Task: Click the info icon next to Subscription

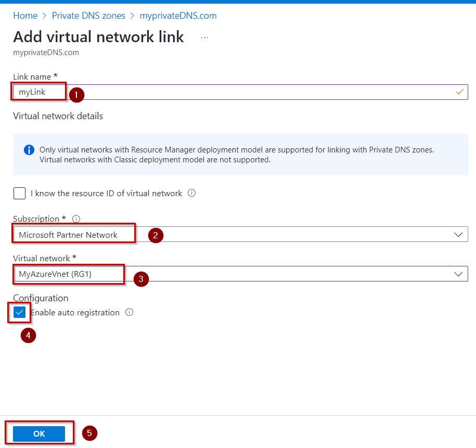Action: pyautogui.click(x=77, y=219)
